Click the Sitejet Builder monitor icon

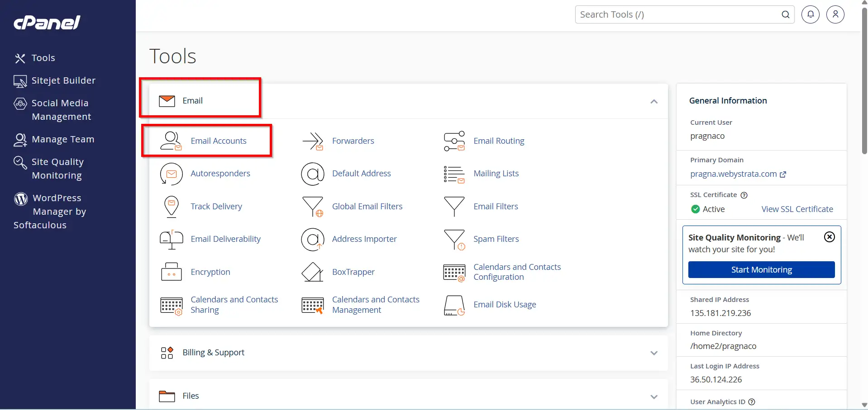click(x=20, y=81)
